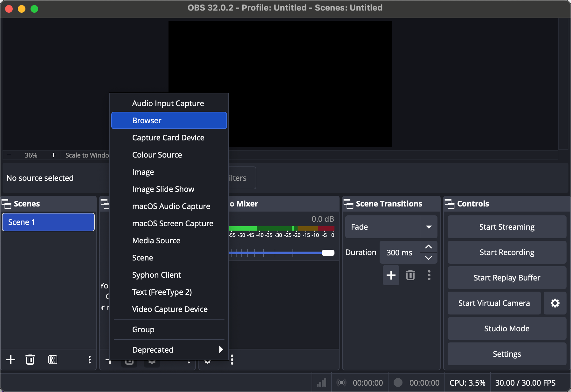
Task: Click the network signal icon in the status bar
Action: [x=321, y=382]
